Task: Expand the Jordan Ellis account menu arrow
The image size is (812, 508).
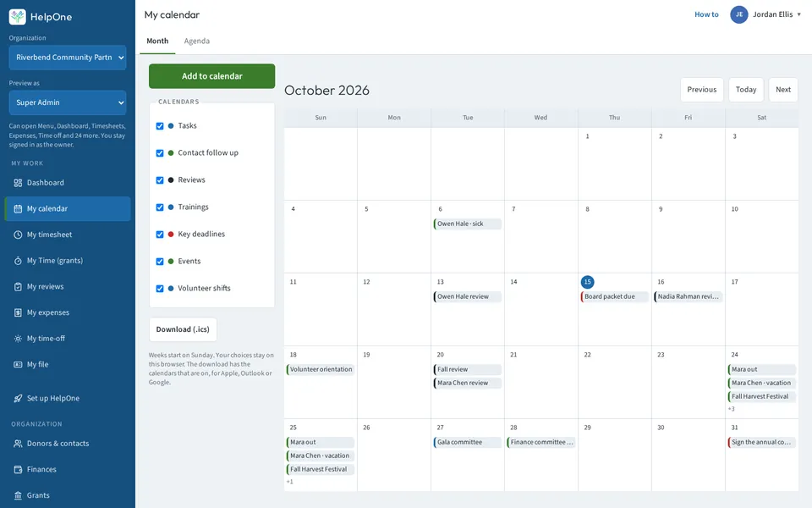Action: 799,14
